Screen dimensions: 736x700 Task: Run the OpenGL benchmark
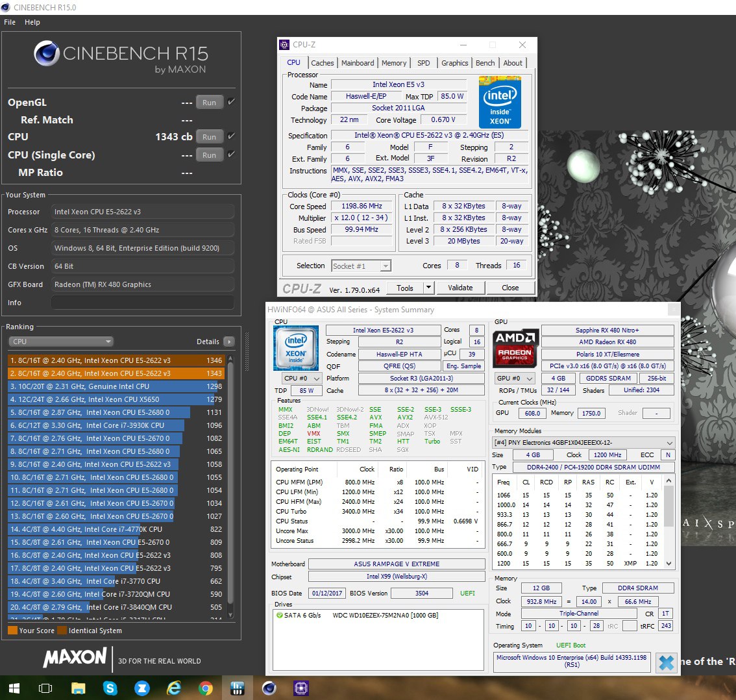[210, 103]
